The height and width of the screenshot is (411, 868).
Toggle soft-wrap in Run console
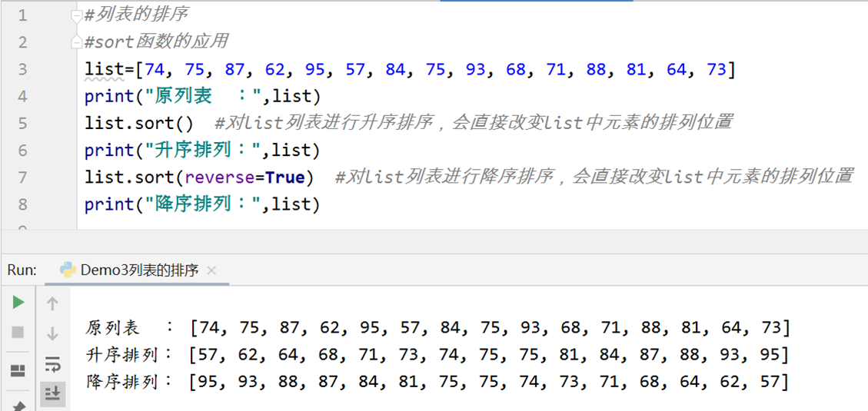click(x=52, y=363)
